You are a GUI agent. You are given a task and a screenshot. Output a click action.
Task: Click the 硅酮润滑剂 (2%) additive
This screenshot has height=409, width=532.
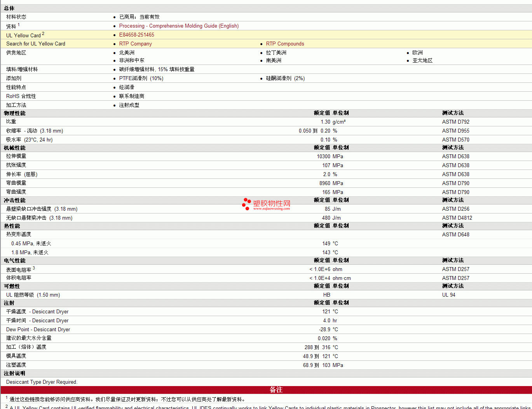coord(285,78)
